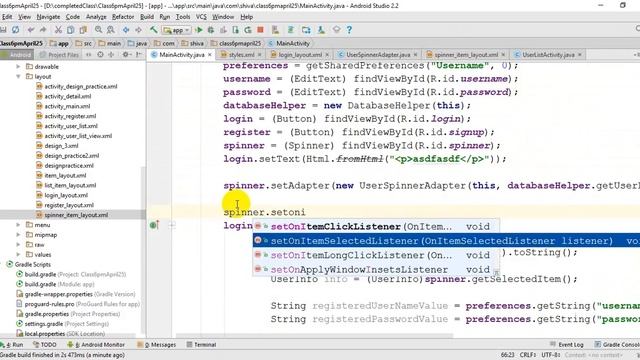Open the Terminal tool window
Screen dimensions: 640x360
[x=201, y=344]
